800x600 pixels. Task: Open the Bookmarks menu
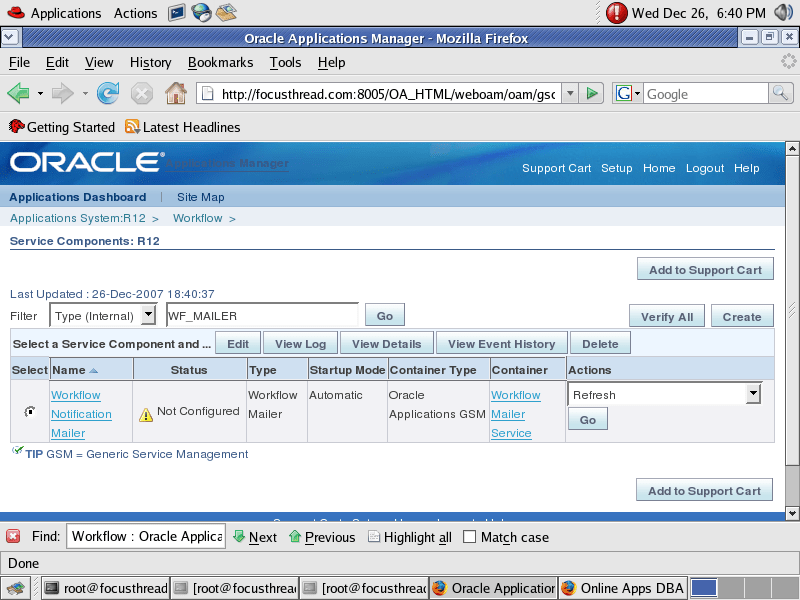(220, 62)
